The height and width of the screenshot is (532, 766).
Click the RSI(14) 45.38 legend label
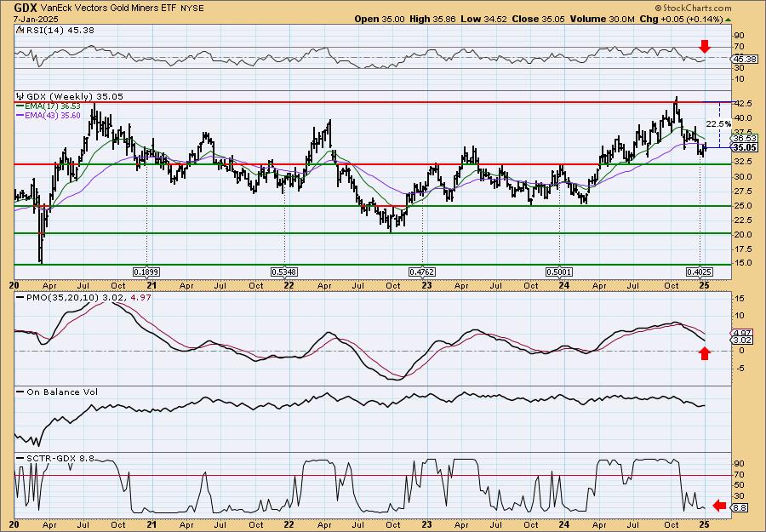tap(59, 31)
